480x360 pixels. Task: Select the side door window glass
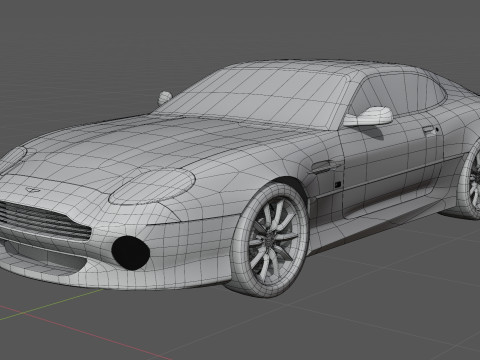[x=398, y=95]
